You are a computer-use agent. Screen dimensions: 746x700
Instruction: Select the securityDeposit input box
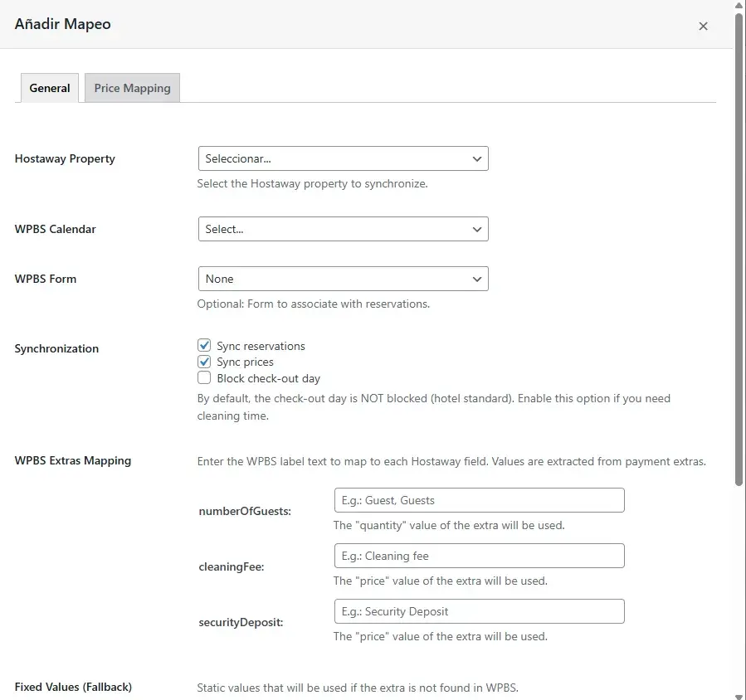479,611
